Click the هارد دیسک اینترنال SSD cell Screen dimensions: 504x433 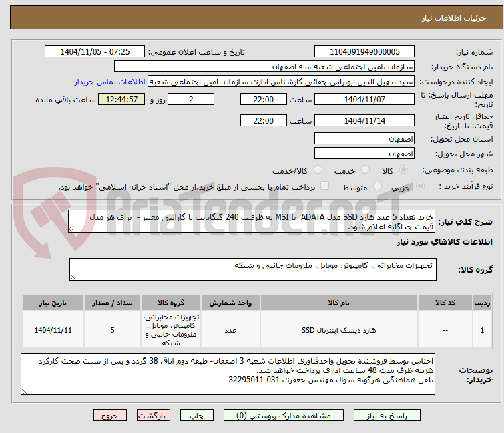(x=339, y=330)
